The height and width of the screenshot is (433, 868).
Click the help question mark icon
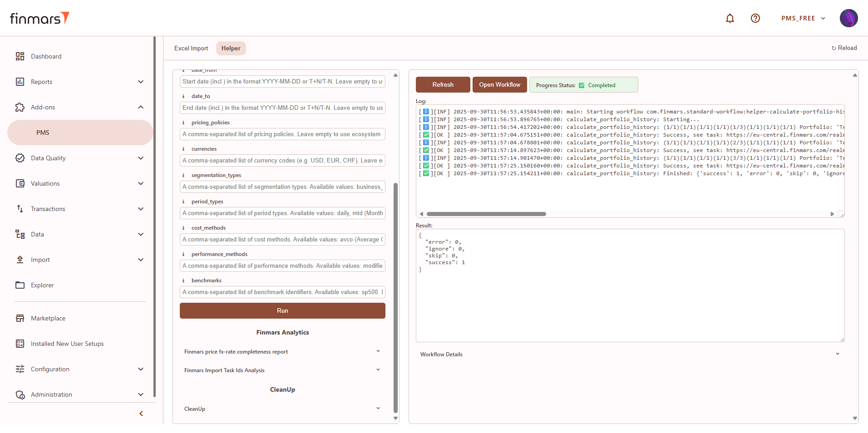(x=755, y=18)
